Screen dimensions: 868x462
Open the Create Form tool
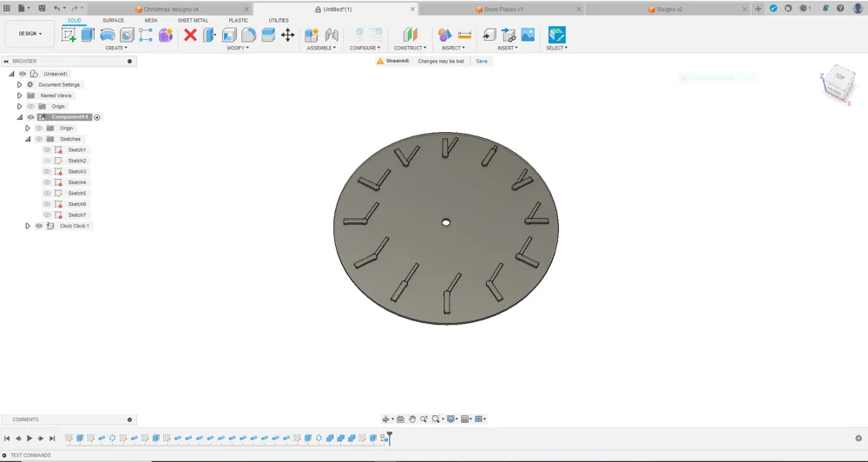coord(165,35)
